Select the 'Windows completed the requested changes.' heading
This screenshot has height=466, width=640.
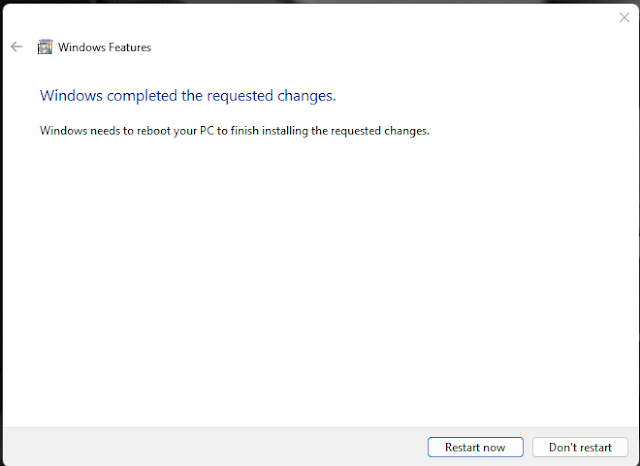click(188, 95)
